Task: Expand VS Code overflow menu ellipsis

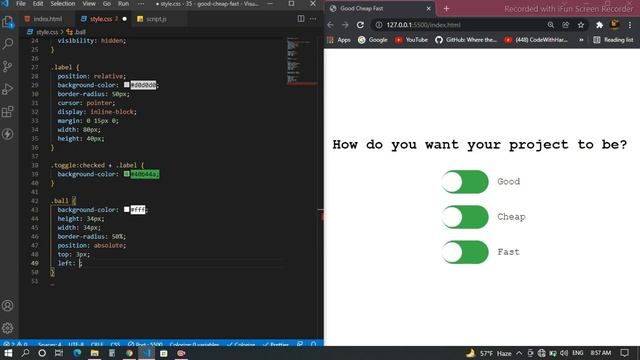Action: coord(141,4)
